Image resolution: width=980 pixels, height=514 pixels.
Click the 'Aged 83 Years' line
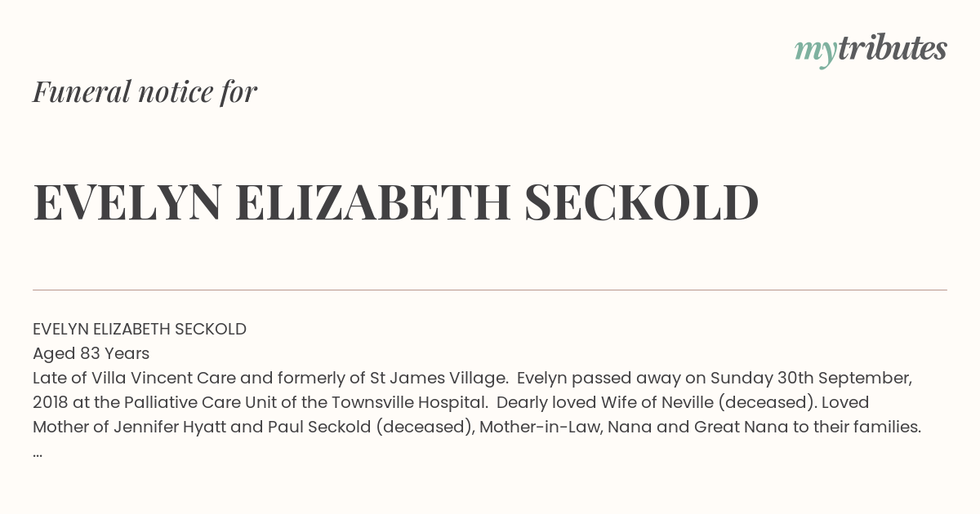[x=91, y=354]
